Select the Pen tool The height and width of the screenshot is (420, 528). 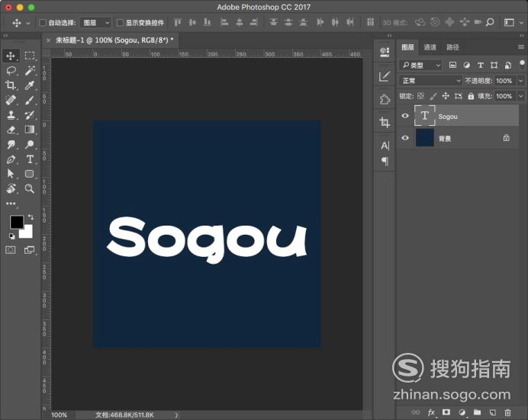[11, 159]
